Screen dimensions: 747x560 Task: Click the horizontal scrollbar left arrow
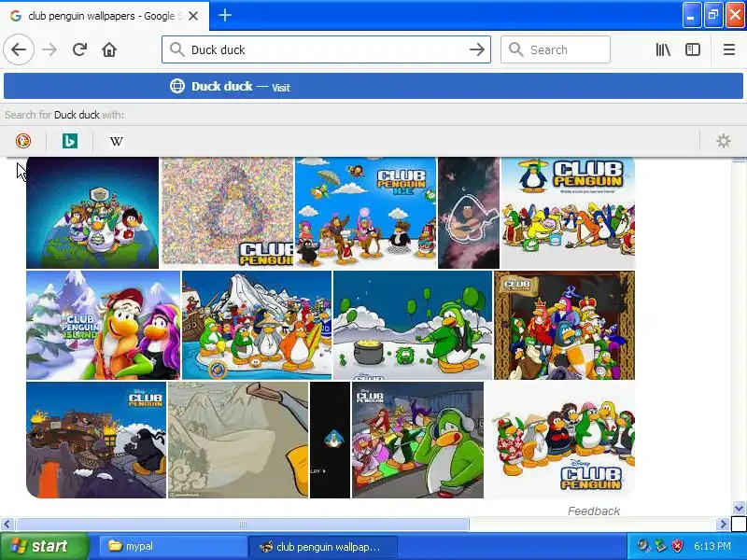coord(7,525)
